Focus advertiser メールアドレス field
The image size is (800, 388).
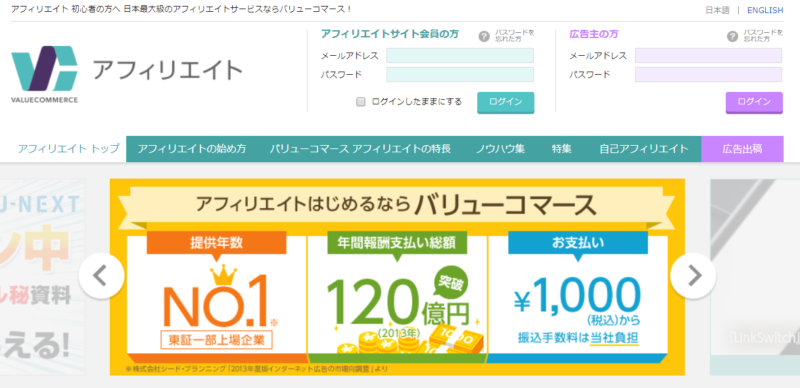tap(708, 56)
